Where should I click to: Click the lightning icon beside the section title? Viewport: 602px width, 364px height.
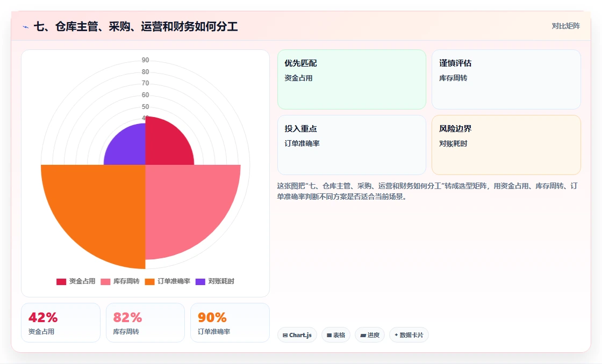pyautogui.click(x=26, y=27)
